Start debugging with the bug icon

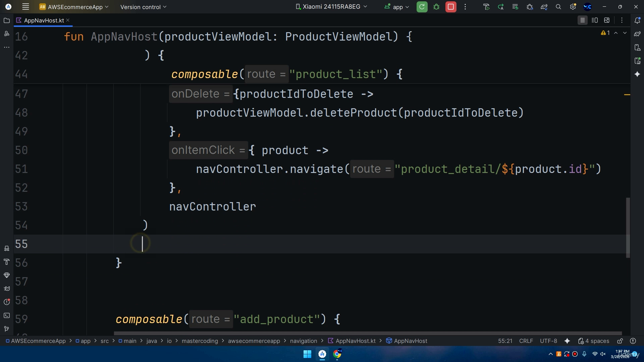click(x=436, y=7)
